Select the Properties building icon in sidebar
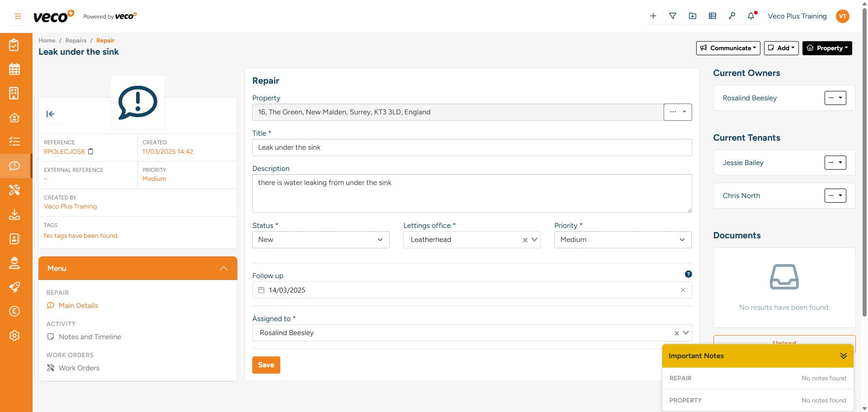This screenshot has height=412, width=868. tap(14, 93)
